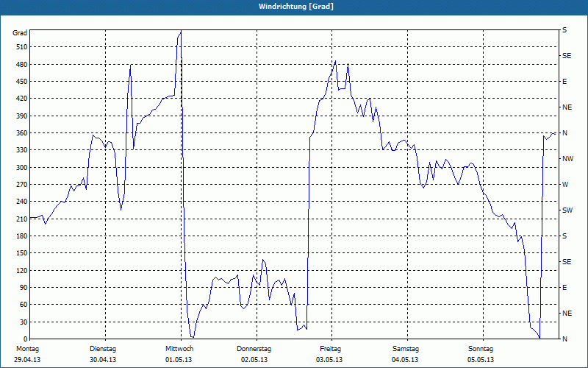Click the 'SW' compass label on right axis

[567, 210]
